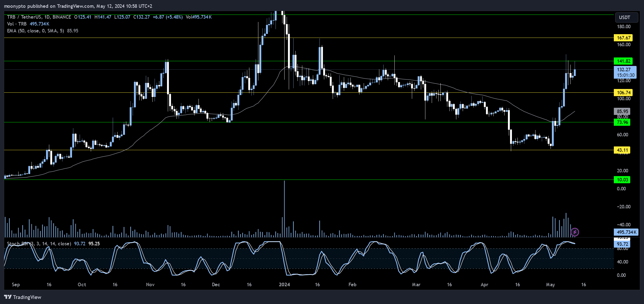Click the Mar label on time axis
This screenshot has width=644, height=304.
coord(416,285)
